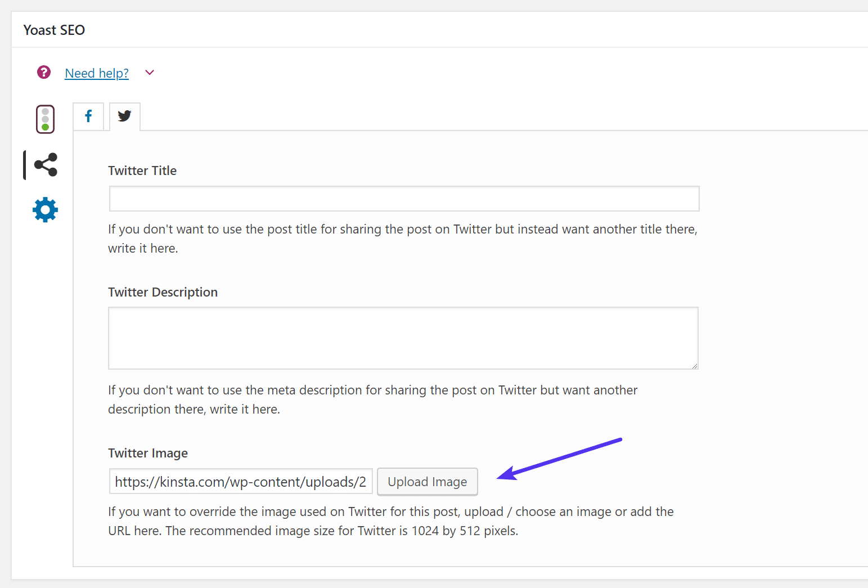This screenshot has height=588, width=868.
Task: Open the Need help link
Action: 96,73
